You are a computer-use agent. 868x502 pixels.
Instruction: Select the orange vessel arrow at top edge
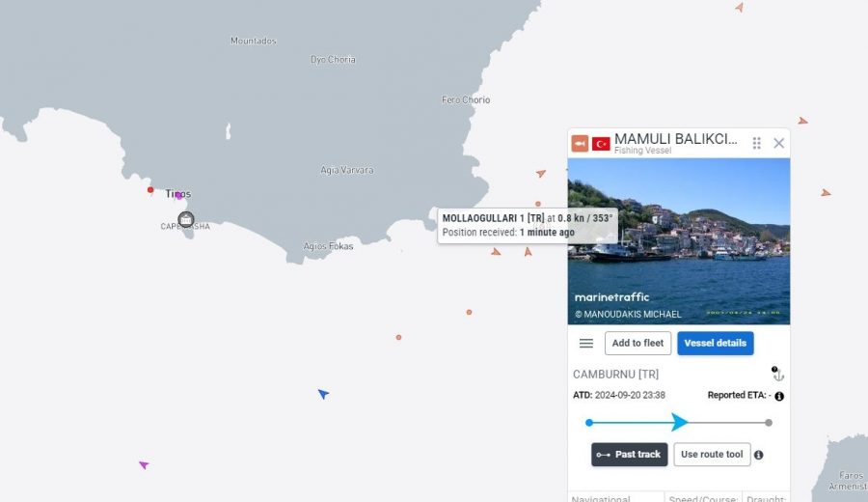740,7
